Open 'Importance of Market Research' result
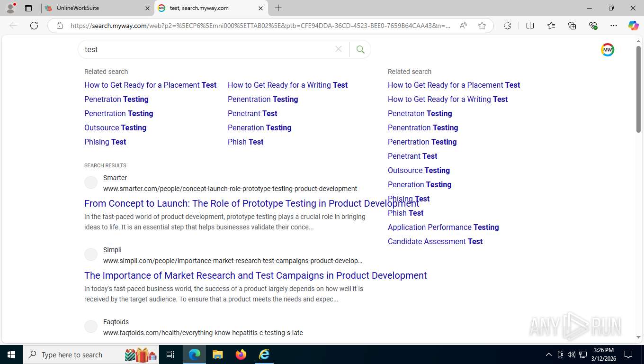The image size is (644, 364). coord(256,275)
